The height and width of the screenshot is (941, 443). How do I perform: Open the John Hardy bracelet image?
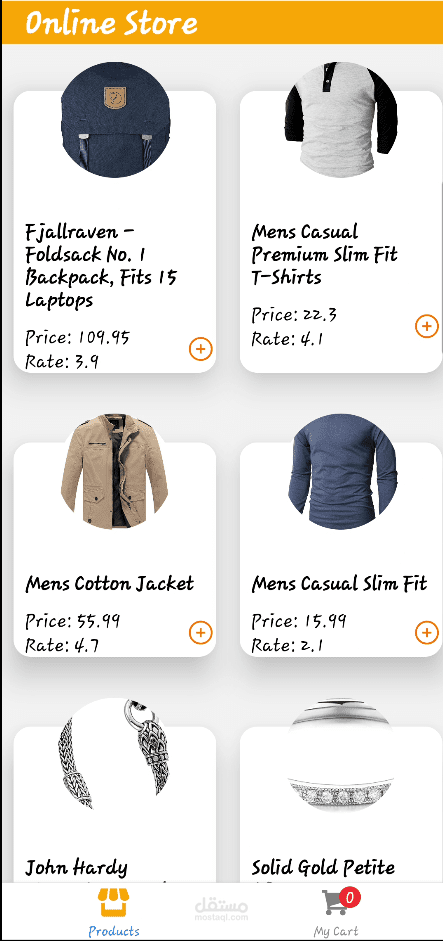(x=115, y=754)
